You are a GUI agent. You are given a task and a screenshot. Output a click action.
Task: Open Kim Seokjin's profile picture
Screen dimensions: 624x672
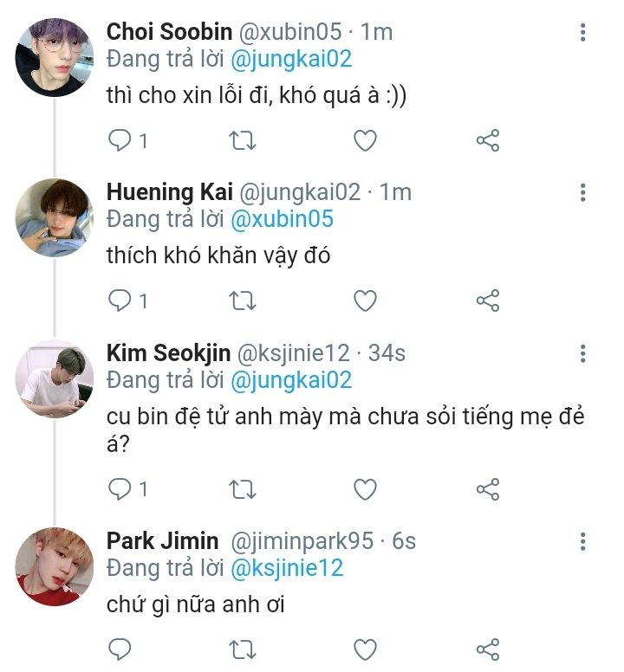coord(55,379)
